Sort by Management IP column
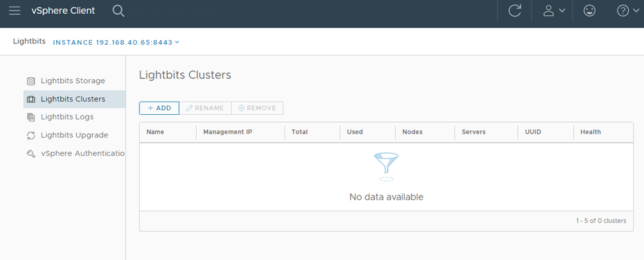This screenshot has width=644, height=260. 227,132
